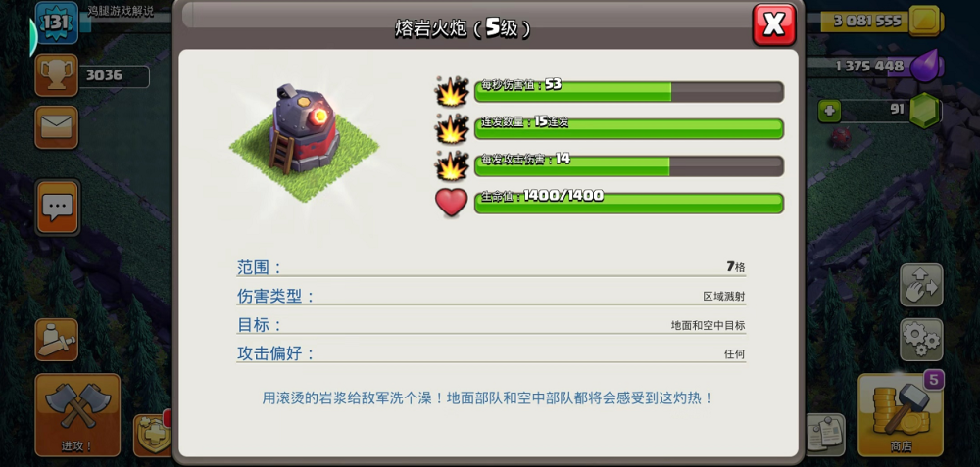
Task: Open the chat speech bubble
Action: click(x=58, y=208)
